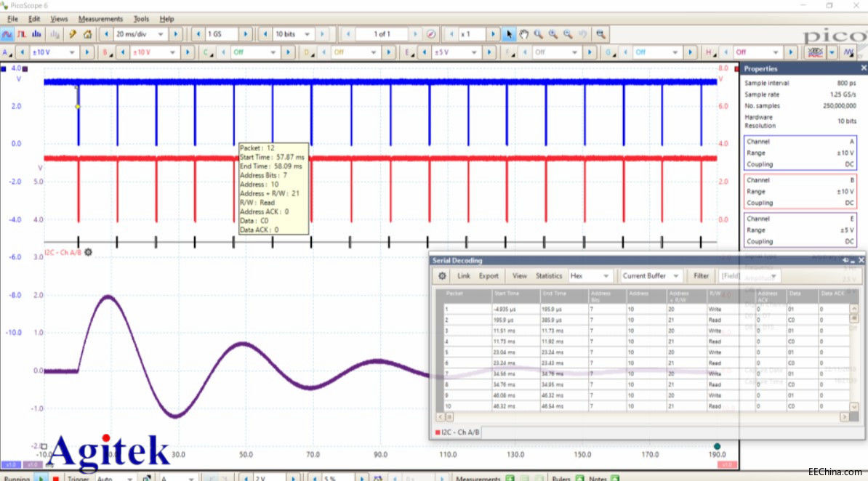This screenshot has height=481, width=868.
Task: Click Filter button in Serial Decoding
Action: click(x=701, y=275)
